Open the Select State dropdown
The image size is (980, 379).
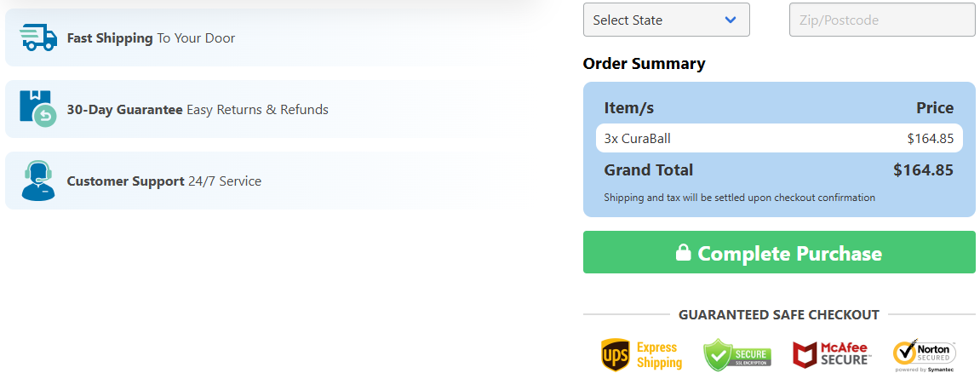pos(667,20)
